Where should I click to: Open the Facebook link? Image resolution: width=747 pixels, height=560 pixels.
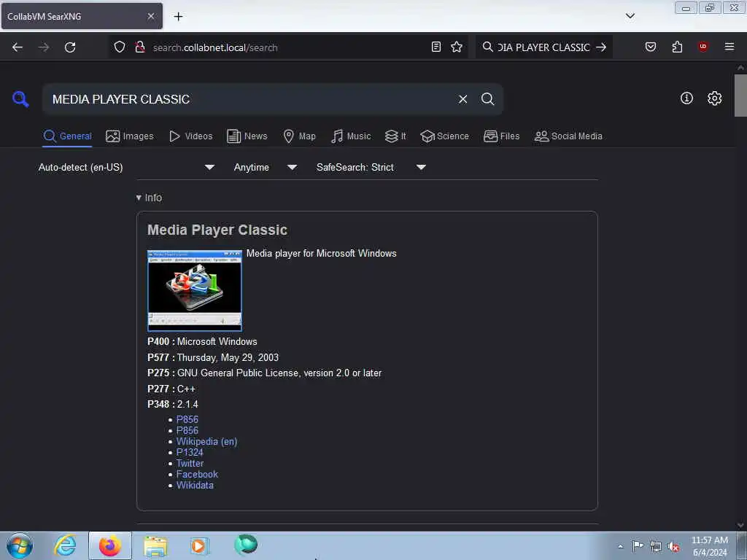click(x=197, y=474)
